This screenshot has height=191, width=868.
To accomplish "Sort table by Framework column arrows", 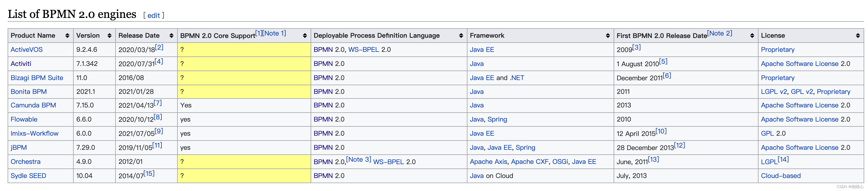I will coord(608,36).
